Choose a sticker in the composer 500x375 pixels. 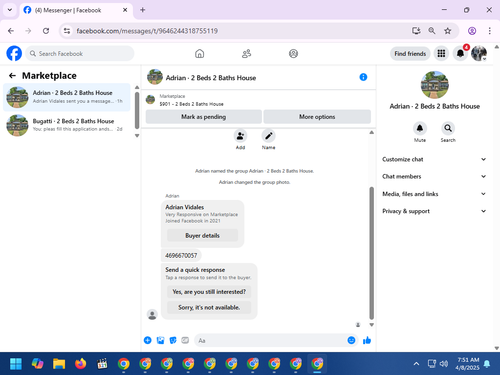(173, 340)
